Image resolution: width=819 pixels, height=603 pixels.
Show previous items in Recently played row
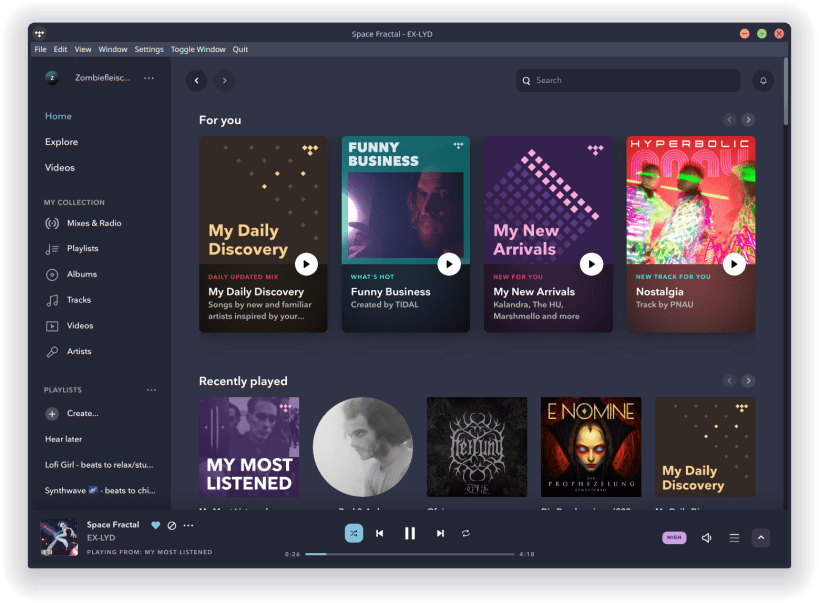729,381
